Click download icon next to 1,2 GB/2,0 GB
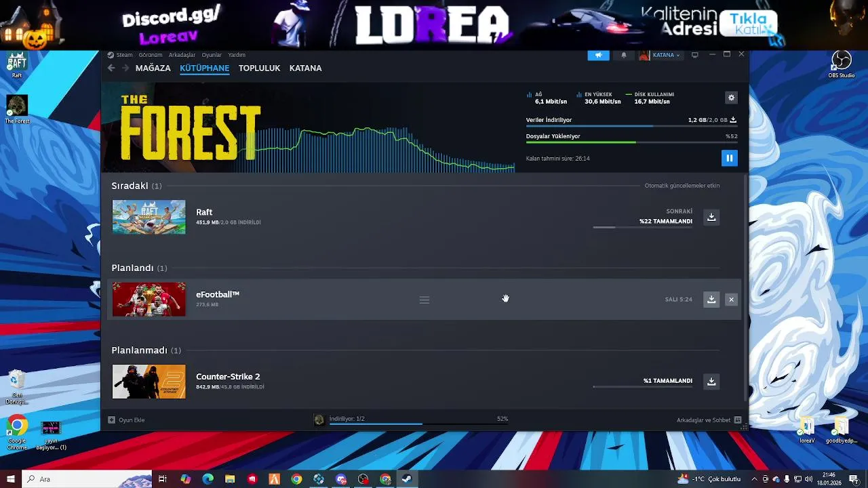 click(x=733, y=120)
